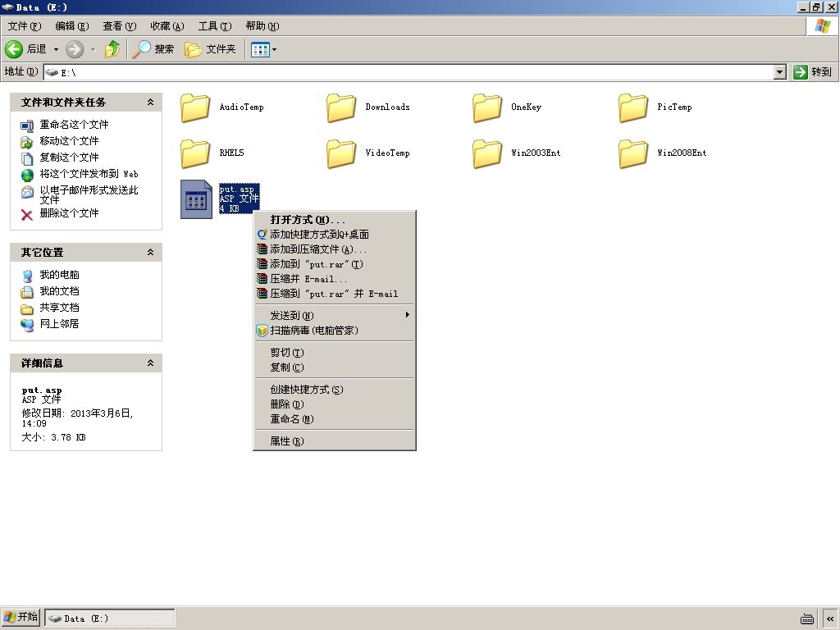Click the My Documents (我的文档) icon

[27, 292]
